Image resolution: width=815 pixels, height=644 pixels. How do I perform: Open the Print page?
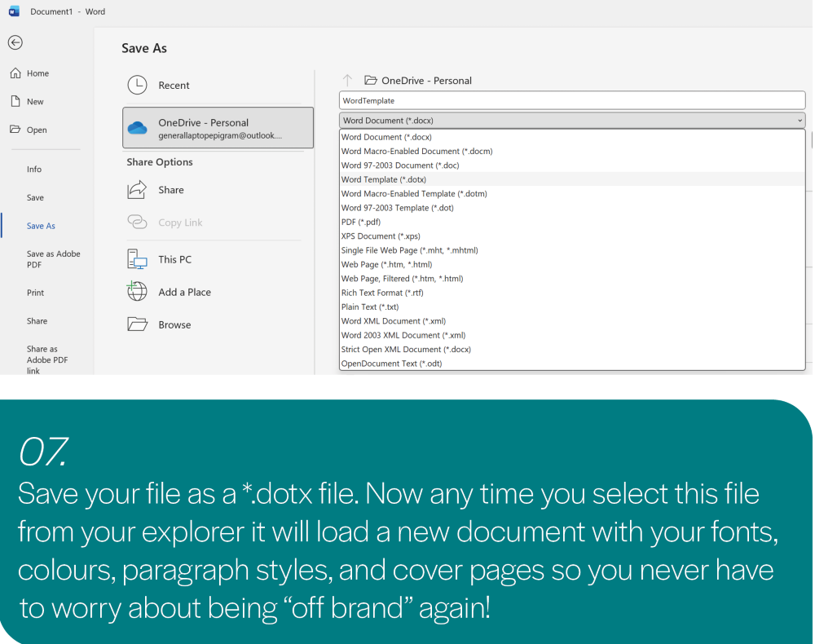[35, 293]
